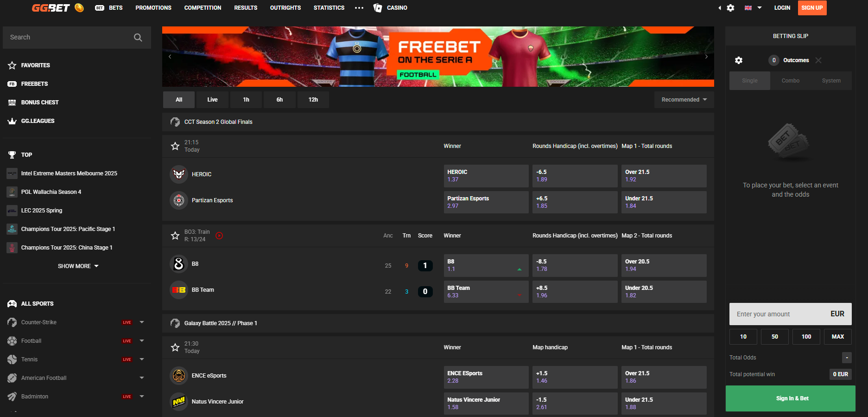This screenshot has width=868, height=417.
Task: Expand the Counter-Strike category arrow
Action: tap(142, 322)
